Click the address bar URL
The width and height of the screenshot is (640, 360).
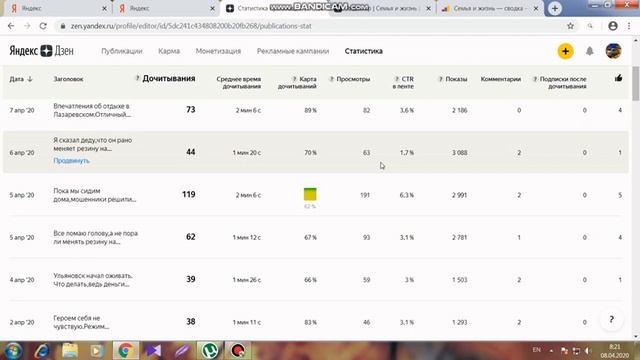pos(191,26)
